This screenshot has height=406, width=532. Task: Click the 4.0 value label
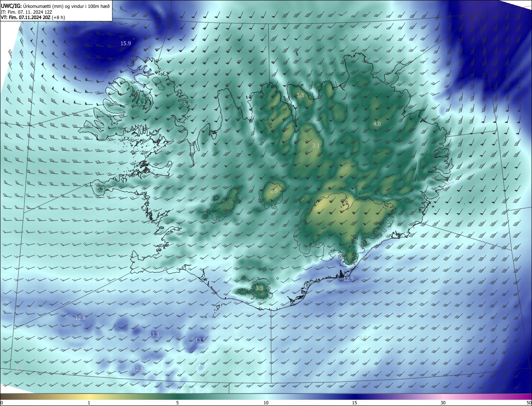click(x=377, y=124)
